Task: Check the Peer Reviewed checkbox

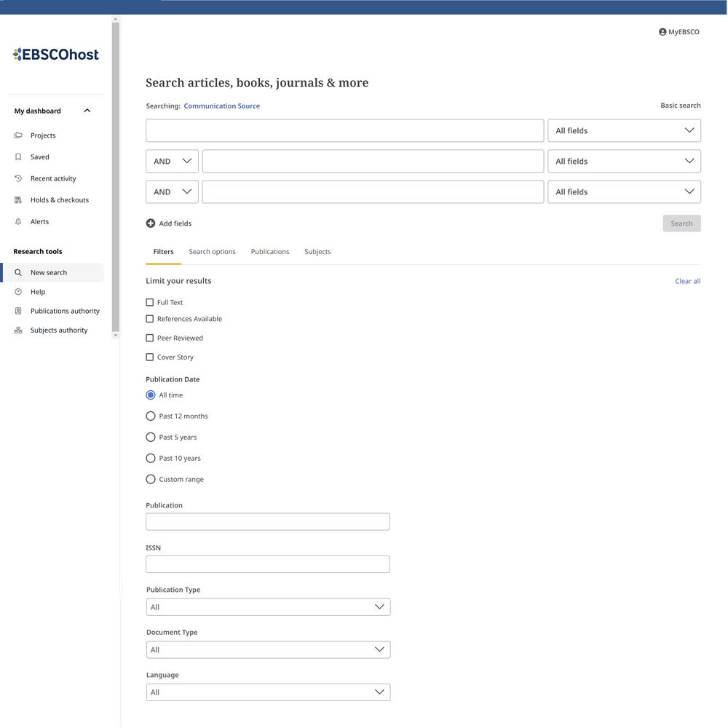Action: (150, 338)
